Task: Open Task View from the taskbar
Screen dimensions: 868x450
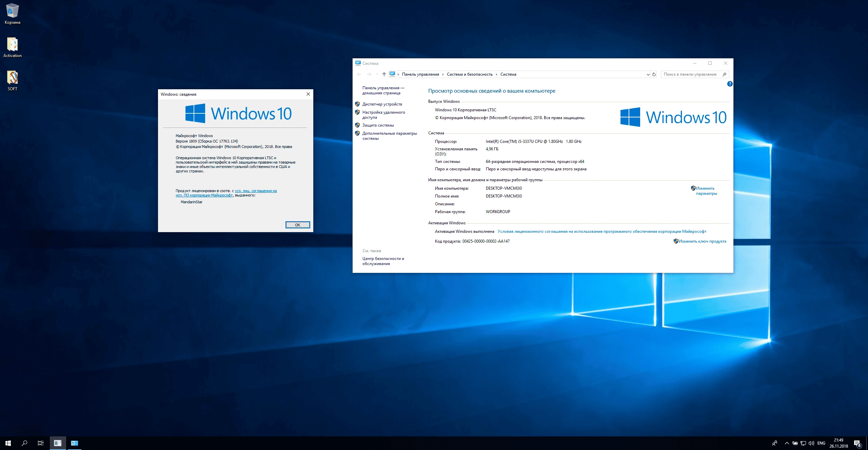Action: [x=40, y=443]
